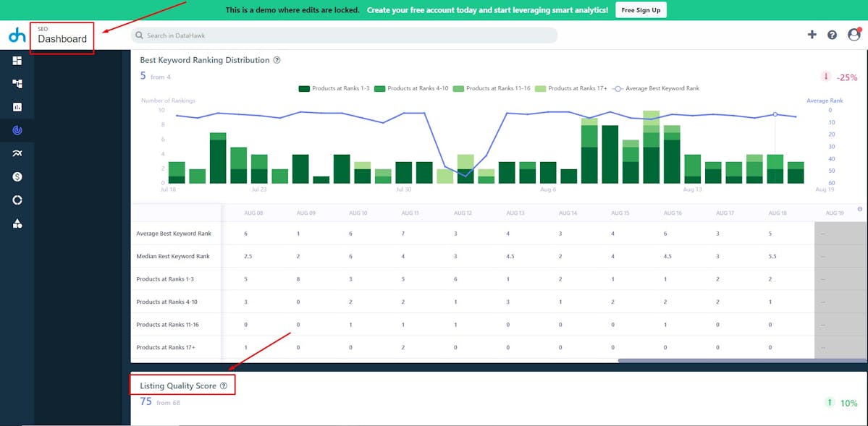Click the Products at Ranks 17+ row label
This screenshot has height=426, width=868.
[x=166, y=347]
